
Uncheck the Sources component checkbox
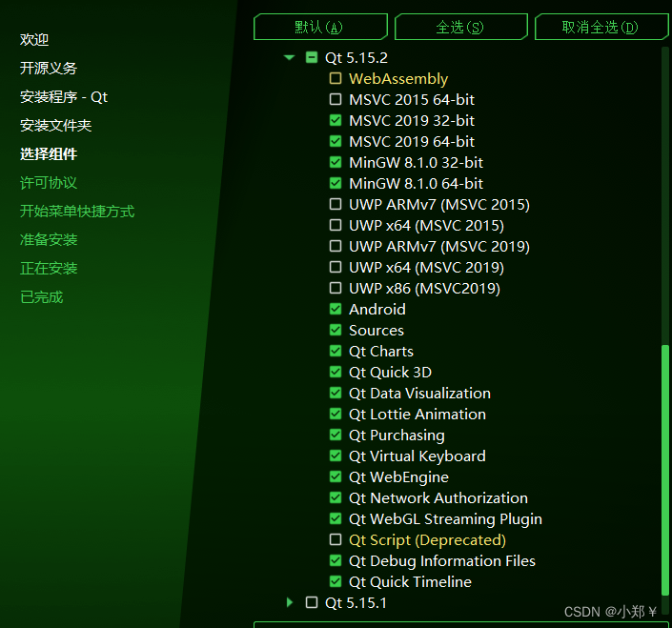[336, 330]
